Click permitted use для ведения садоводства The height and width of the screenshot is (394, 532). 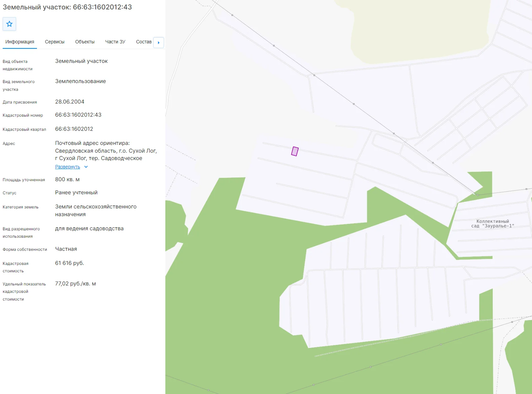[x=89, y=229]
